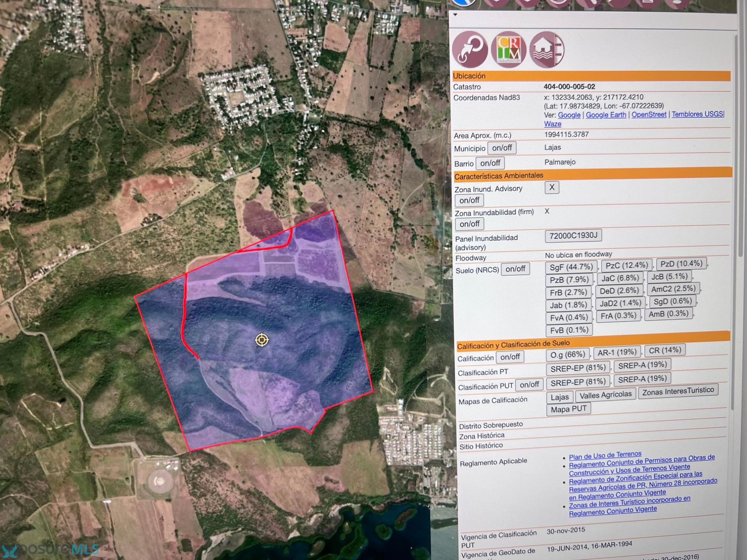This screenshot has height=560, width=747.
Task: Collapse panel with small black triangle
Action: 455,15
